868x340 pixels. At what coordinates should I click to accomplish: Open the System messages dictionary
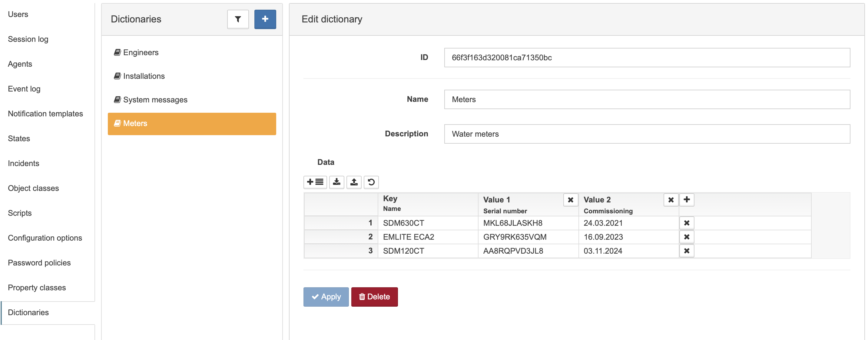coord(192,99)
